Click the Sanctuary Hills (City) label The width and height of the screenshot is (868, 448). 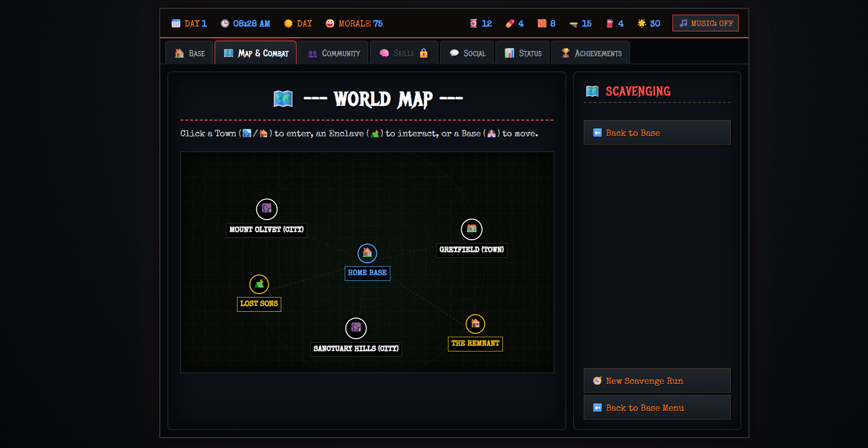pos(356,348)
